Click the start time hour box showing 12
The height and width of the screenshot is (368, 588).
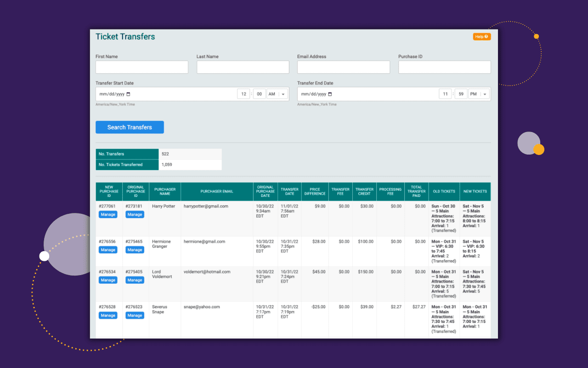243,94
